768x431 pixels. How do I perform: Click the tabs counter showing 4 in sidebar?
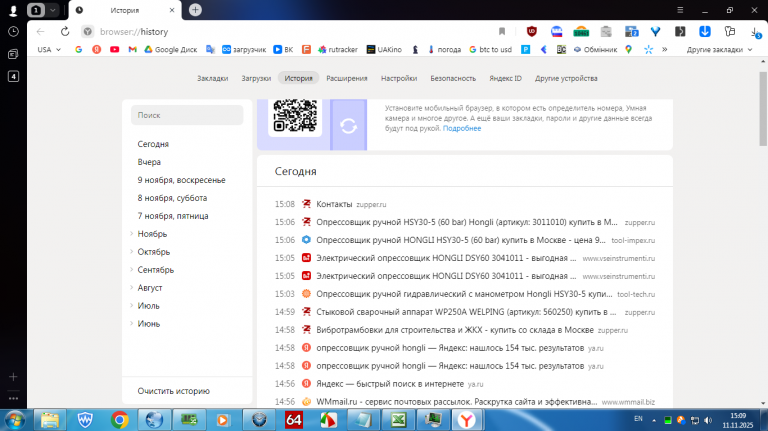pyautogui.click(x=13, y=76)
